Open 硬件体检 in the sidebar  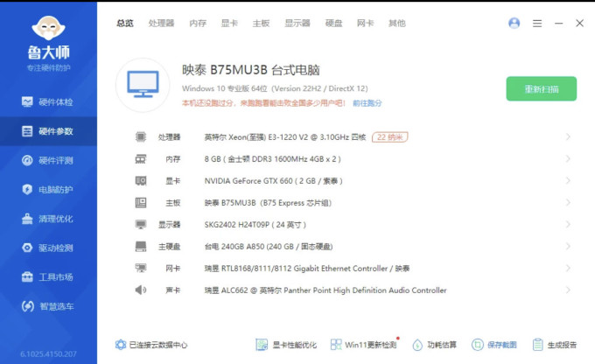[x=48, y=102]
